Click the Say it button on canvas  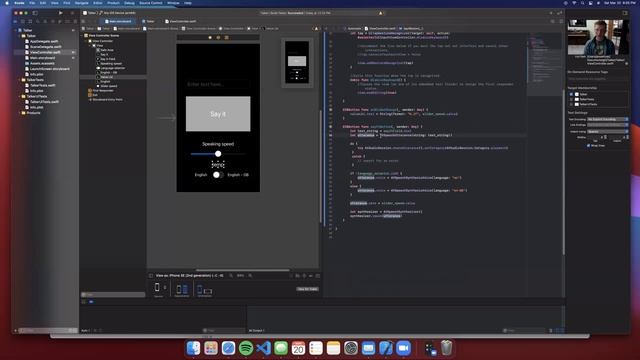coord(218,114)
